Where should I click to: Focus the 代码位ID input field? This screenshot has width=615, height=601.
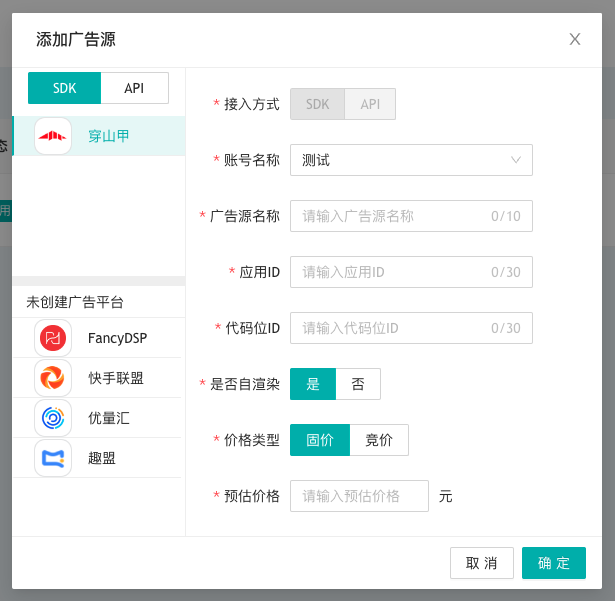pos(390,328)
